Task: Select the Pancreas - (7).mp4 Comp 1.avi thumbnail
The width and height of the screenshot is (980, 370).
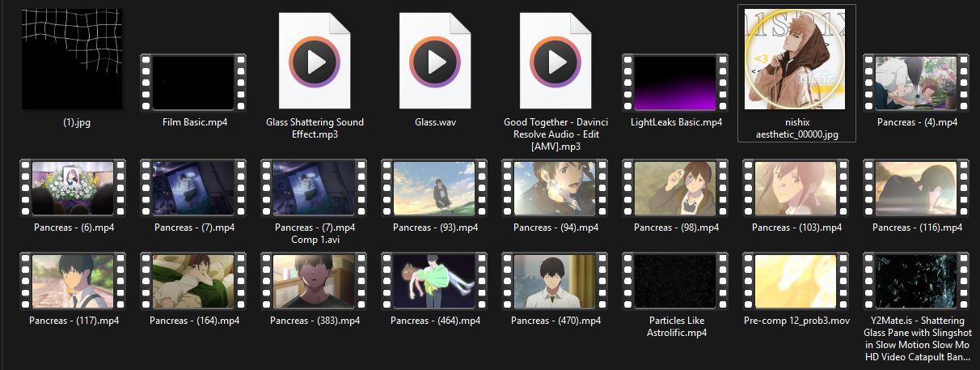Action: coord(315,188)
